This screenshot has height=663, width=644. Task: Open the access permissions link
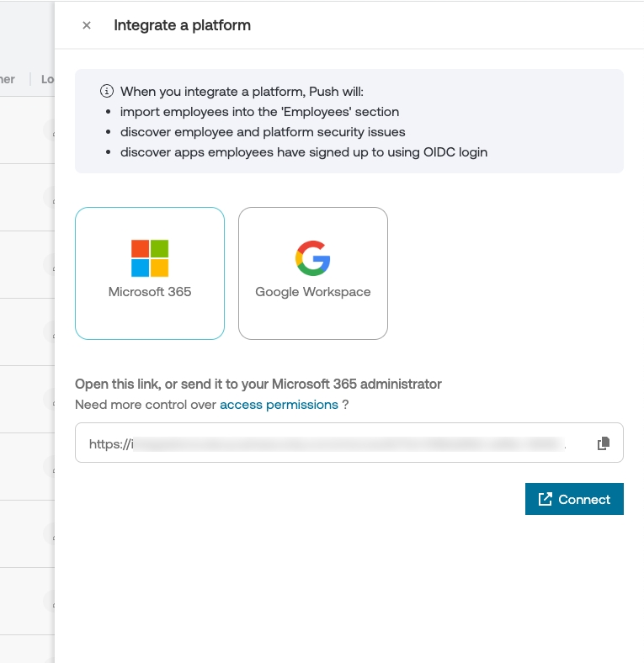(x=279, y=405)
